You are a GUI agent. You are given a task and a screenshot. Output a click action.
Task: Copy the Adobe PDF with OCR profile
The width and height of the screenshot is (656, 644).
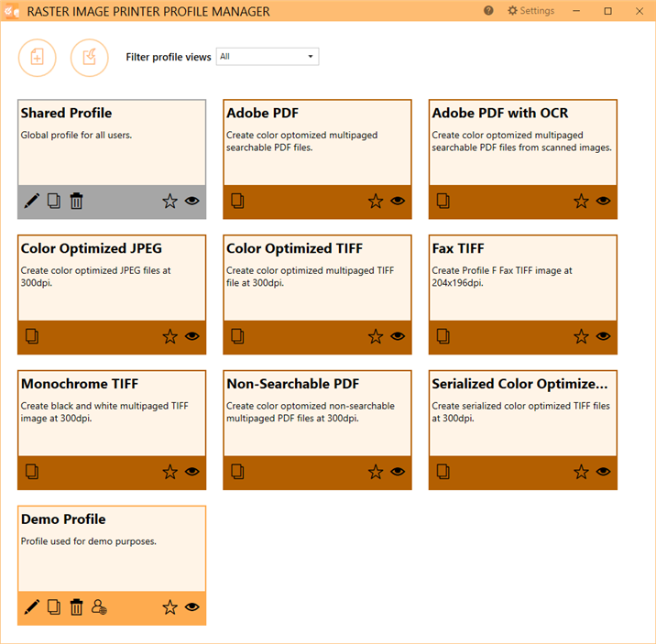[x=443, y=202]
